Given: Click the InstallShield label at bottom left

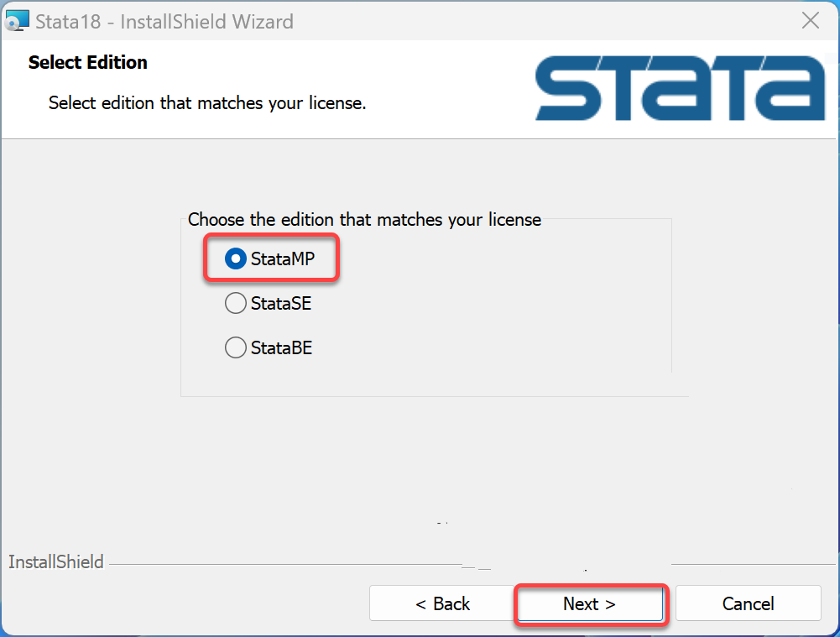Looking at the screenshot, I should coord(55,562).
